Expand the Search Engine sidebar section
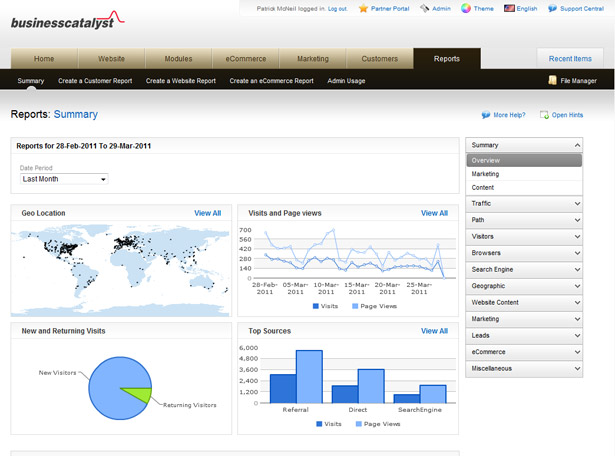The height and width of the screenshot is (456, 615). 524,269
